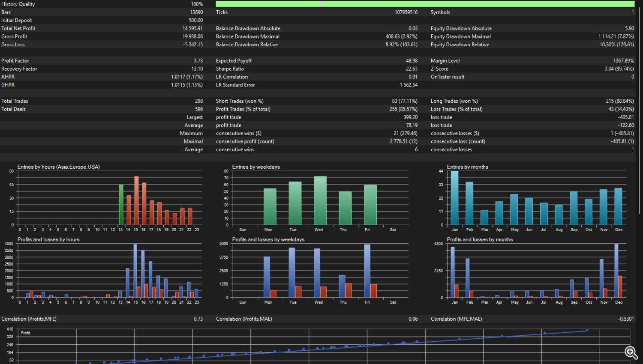643x364 pixels.
Task: Select the Initial Deposit value 500.00
Action: pyautogui.click(x=196, y=21)
